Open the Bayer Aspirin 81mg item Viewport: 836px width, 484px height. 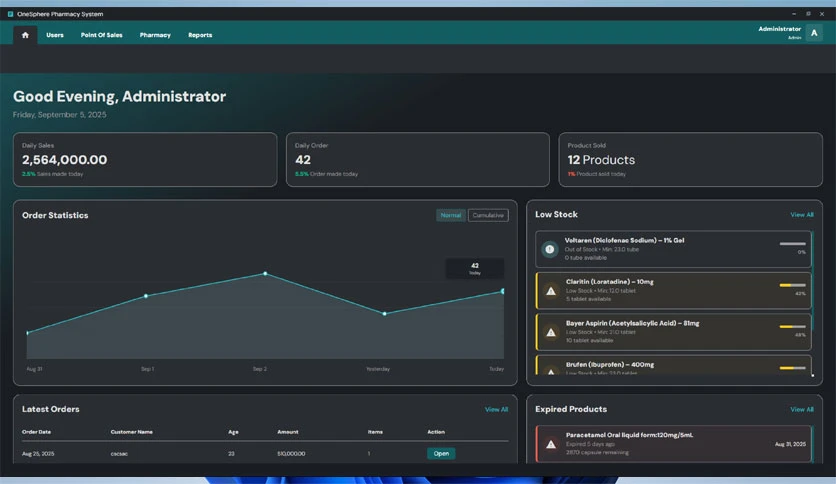[x=673, y=332]
